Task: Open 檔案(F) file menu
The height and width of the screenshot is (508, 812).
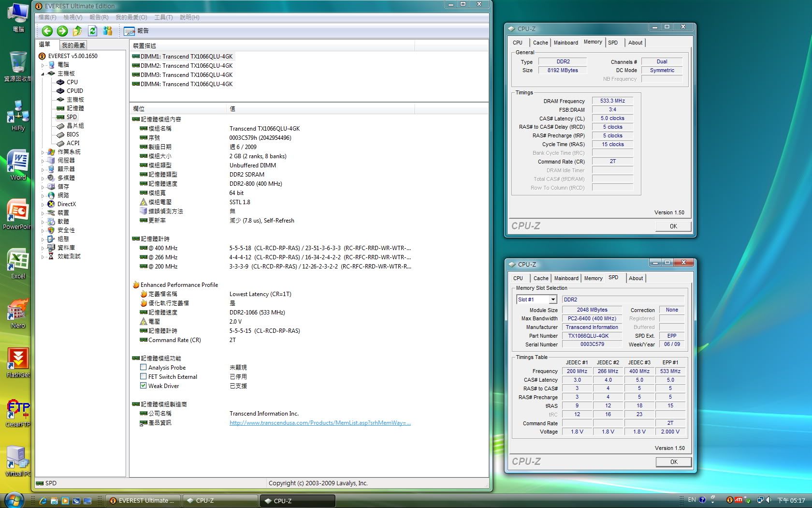Action: point(47,17)
